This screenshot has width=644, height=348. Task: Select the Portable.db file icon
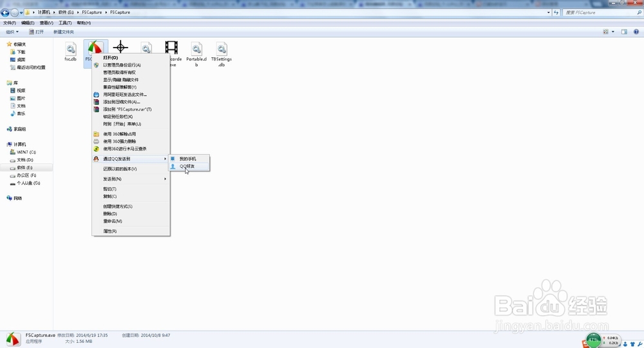[x=196, y=49]
